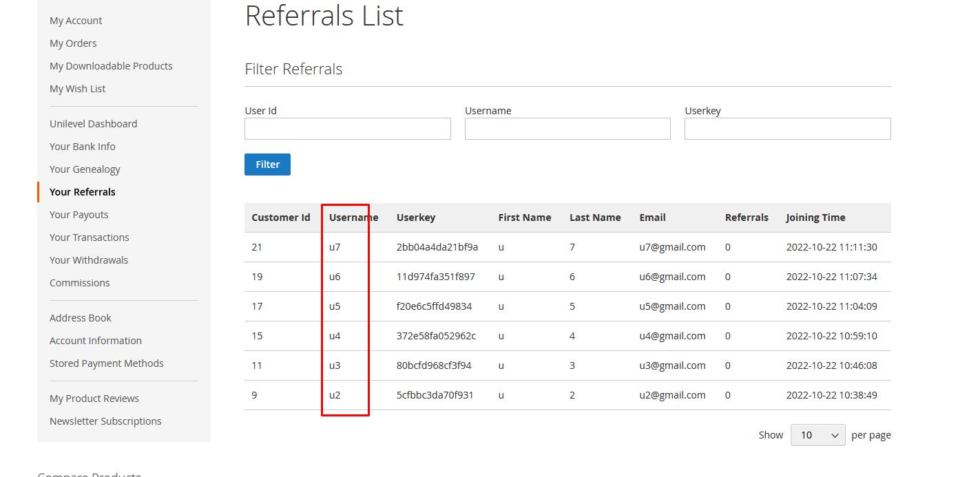The width and height of the screenshot is (980, 477).
Task: Open Stored Payment Methods
Action: pyautogui.click(x=107, y=363)
